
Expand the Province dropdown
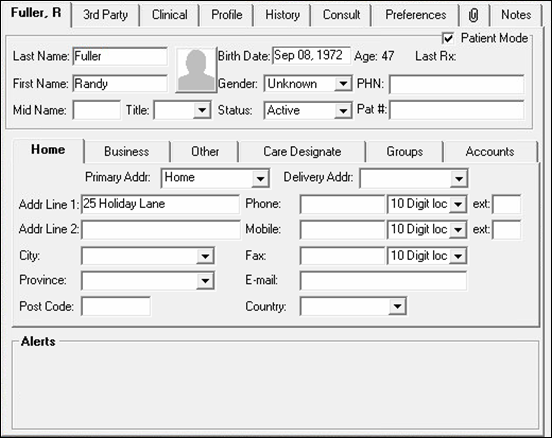pos(205,281)
